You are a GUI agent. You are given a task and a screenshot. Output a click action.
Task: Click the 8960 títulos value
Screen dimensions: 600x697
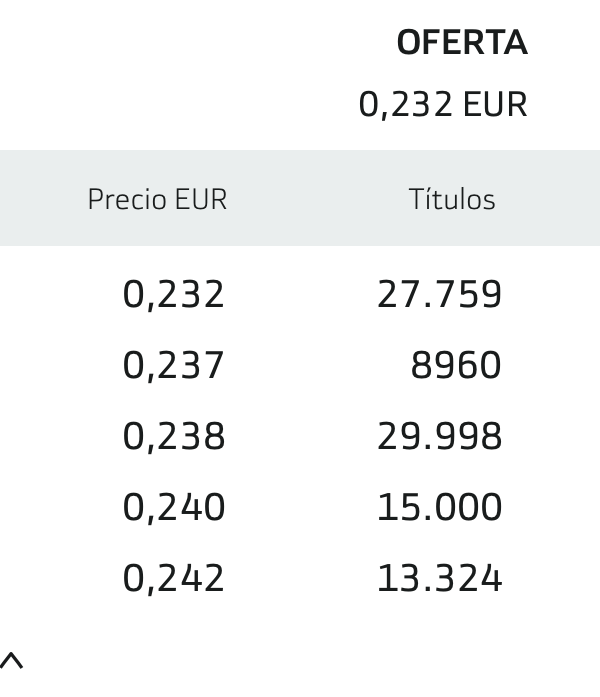[456, 365]
